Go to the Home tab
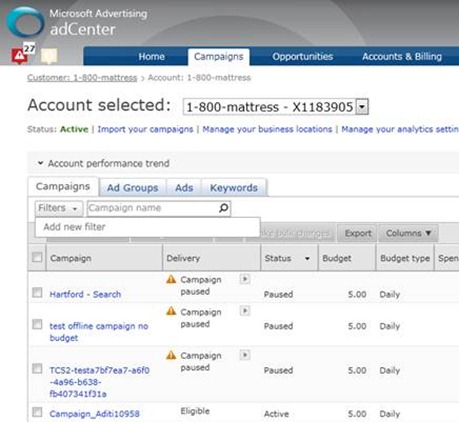Viewport: 459px width, 422px height. pos(152,57)
